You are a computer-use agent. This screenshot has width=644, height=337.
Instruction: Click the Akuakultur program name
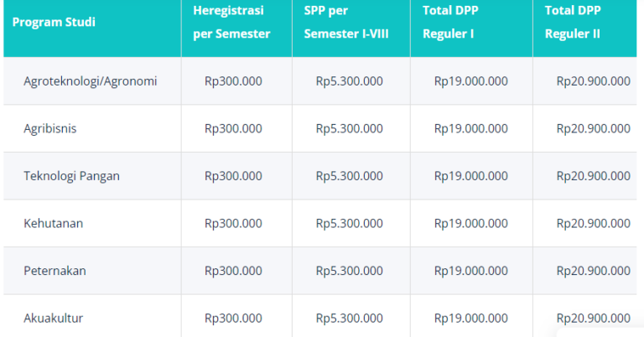[54, 319]
